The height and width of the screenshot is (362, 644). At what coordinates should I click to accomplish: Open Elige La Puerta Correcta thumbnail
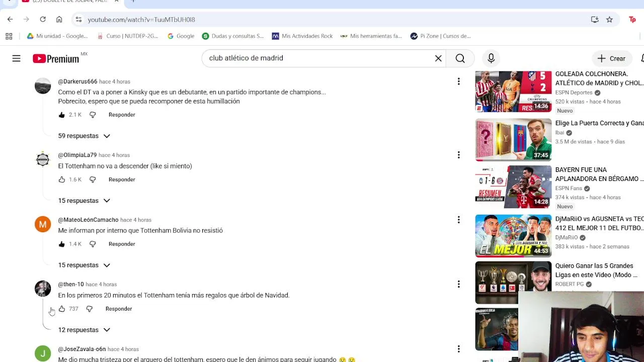click(513, 139)
